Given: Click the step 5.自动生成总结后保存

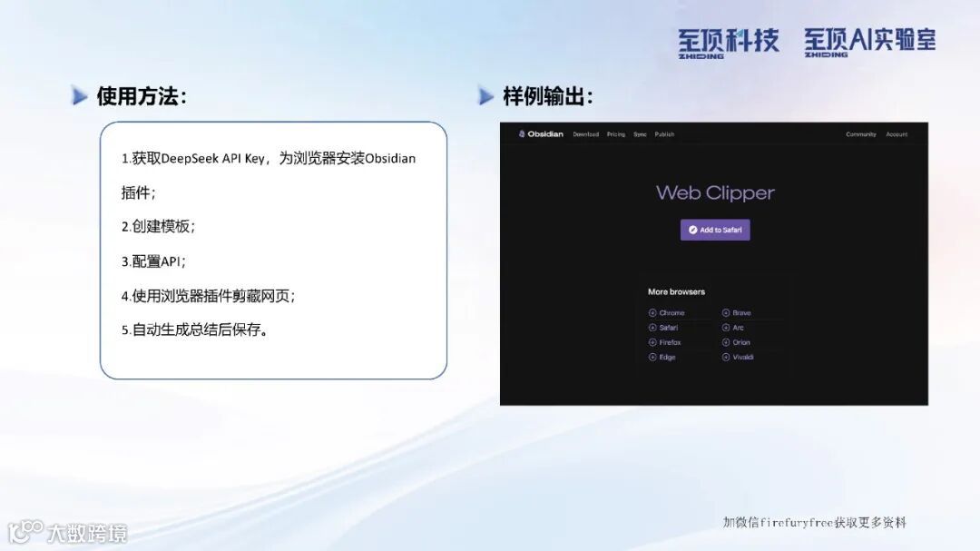Looking at the screenshot, I should [195, 330].
